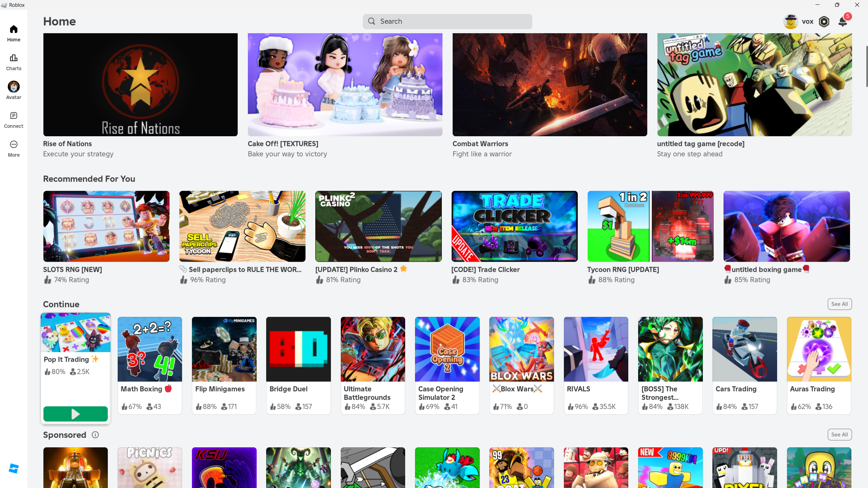The width and height of the screenshot is (868, 488).
Task: Click See All for Sponsored section
Action: click(x=839, y=434)
